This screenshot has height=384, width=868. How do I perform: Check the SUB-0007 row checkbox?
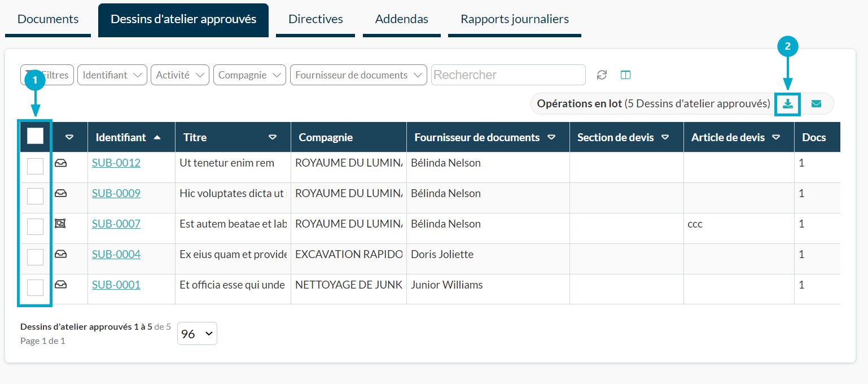(35, 227)
